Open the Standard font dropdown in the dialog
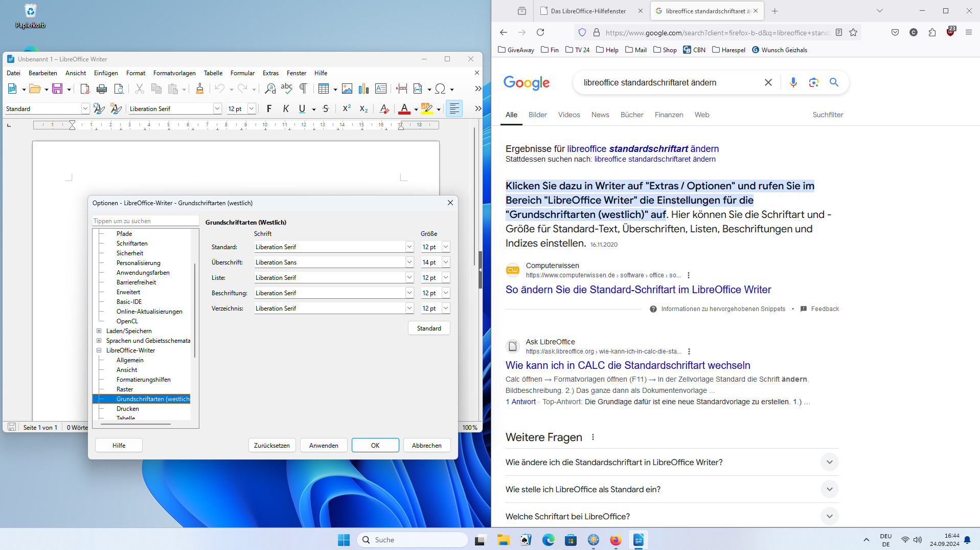This screenshot has width=980, height=550. pyautogui.click(x=409, y=247)
